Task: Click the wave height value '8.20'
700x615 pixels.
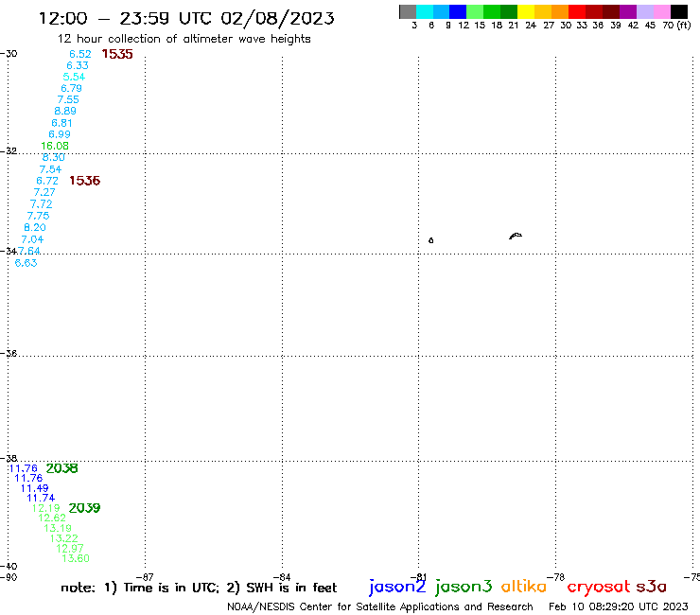Action: pyautogui.click(x=35, y=227)
